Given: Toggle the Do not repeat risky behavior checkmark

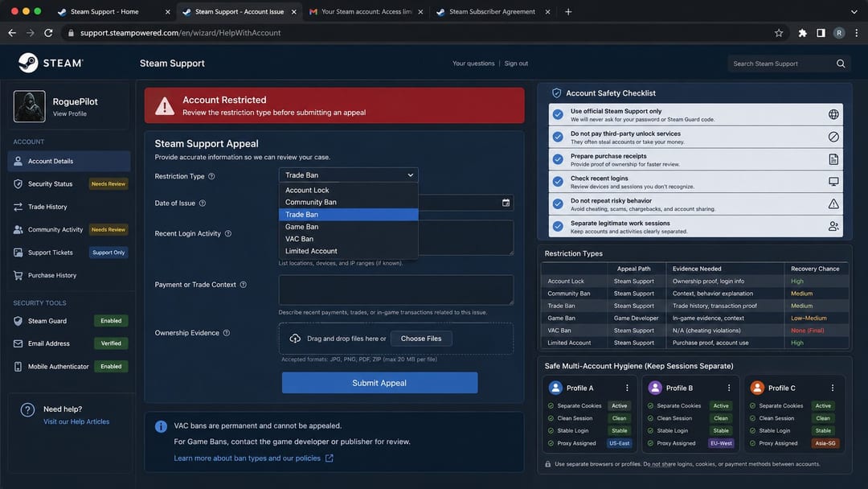Looking at the screenshot, I should pyautogui.click(x=558, y=203).
